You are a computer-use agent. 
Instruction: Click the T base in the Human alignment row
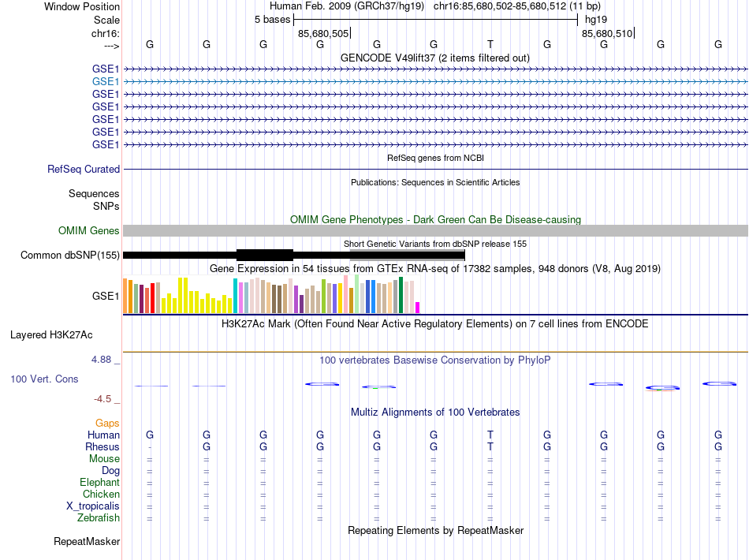490,435
